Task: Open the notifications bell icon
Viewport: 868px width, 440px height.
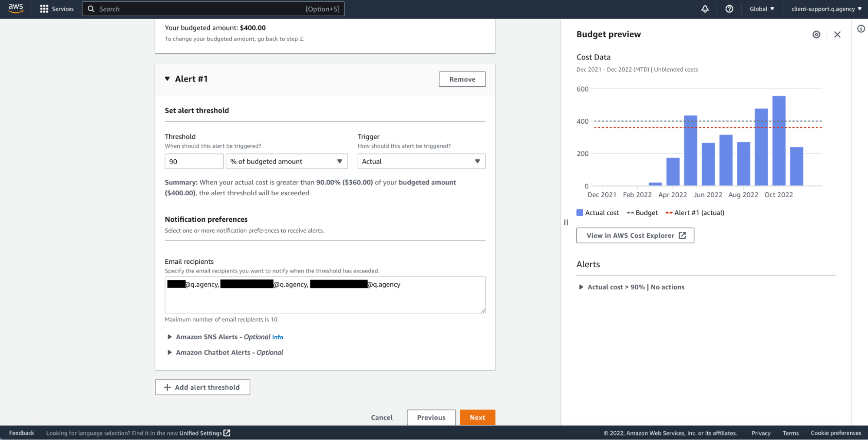Action: (x=705, y=9)
